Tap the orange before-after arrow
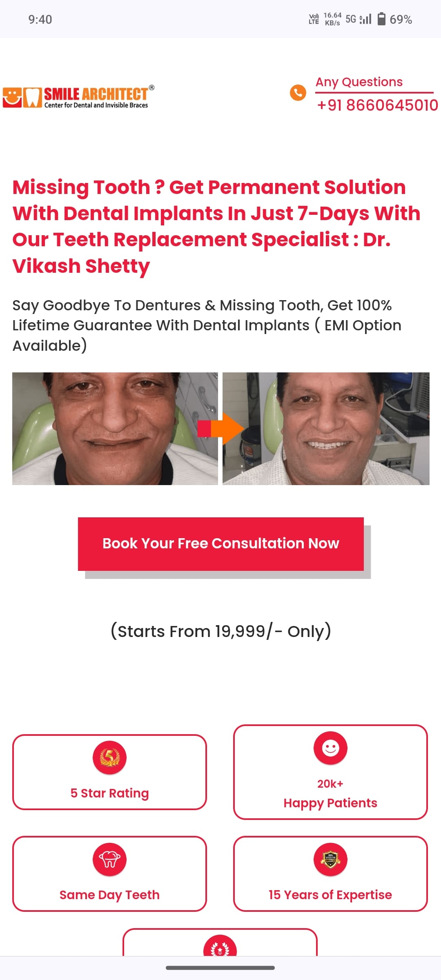Screen dimensions: 441x980 pos(220,429)
